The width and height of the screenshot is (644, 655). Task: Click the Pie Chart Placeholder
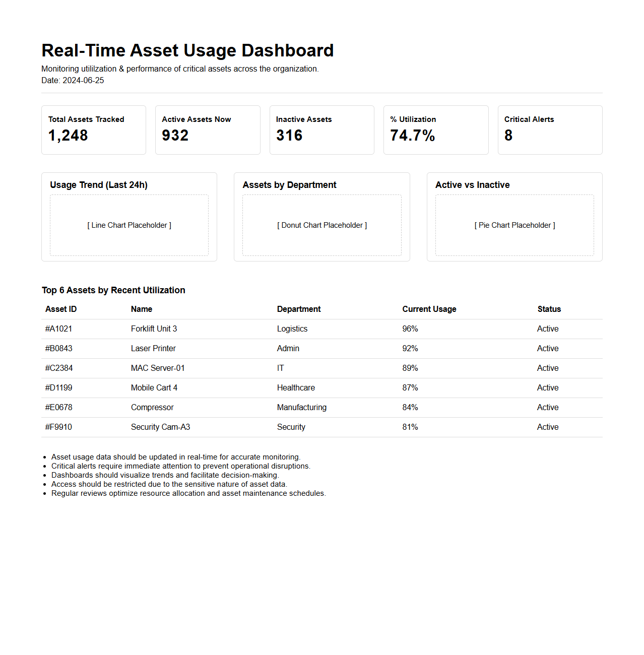[x=514, y=225]
